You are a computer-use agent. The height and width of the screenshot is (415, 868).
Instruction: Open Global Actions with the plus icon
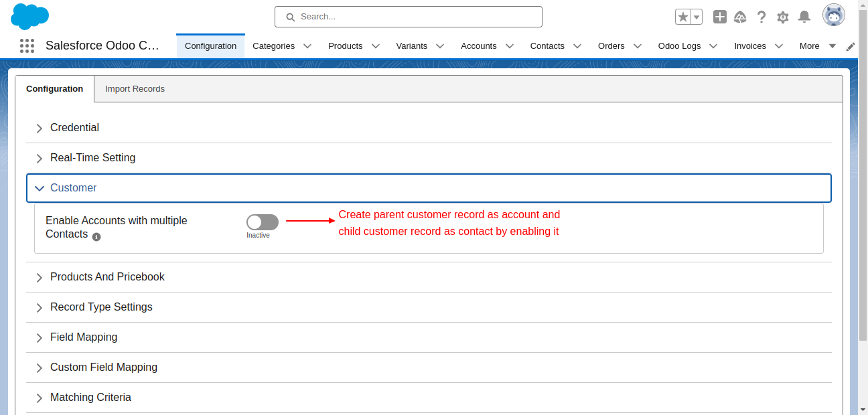pos(719,17)
